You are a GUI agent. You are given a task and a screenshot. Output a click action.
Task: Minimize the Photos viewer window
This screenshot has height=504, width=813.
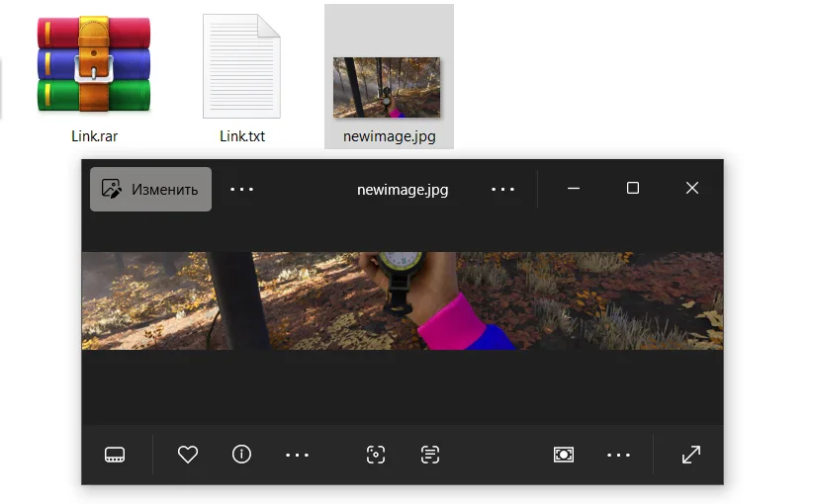click(574, 188)
